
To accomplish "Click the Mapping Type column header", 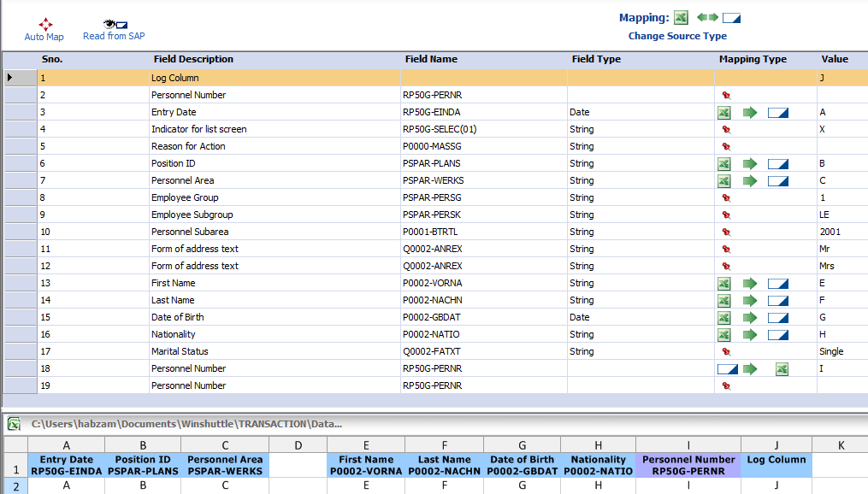I will [x=753, y=59].
